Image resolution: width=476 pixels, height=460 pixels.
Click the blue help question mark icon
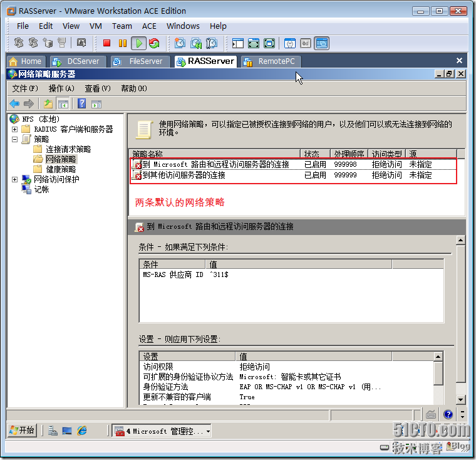81,103
